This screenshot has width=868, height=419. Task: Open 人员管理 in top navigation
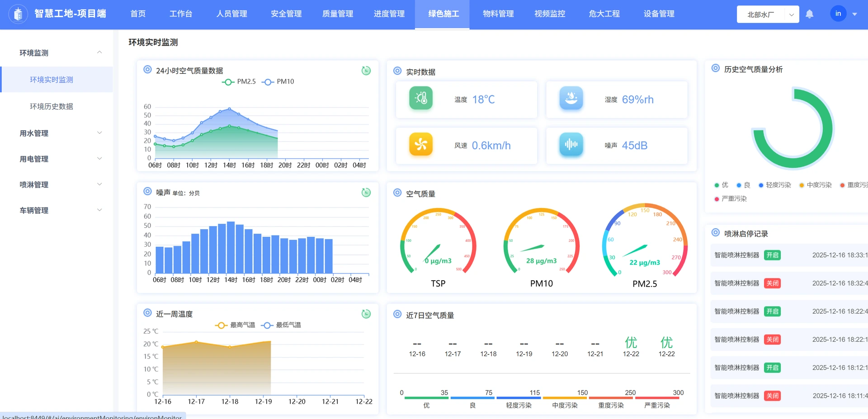click(231, 14)
